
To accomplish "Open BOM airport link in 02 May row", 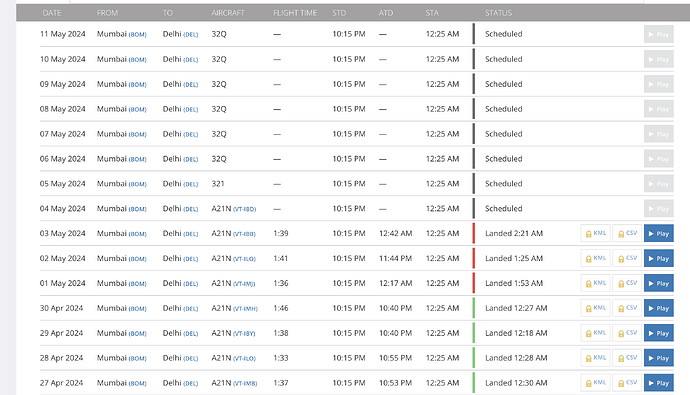I will click(137, 259).
